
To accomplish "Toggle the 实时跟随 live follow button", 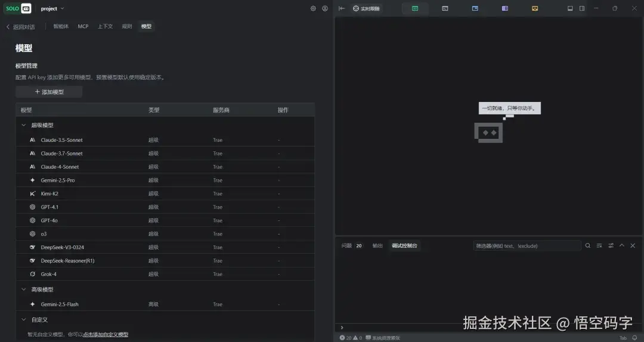I will [366, 8].
